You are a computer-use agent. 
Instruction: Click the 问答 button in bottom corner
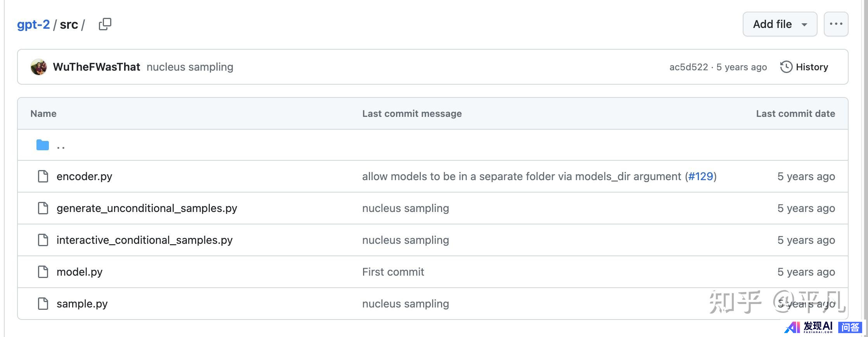point(851,327)
